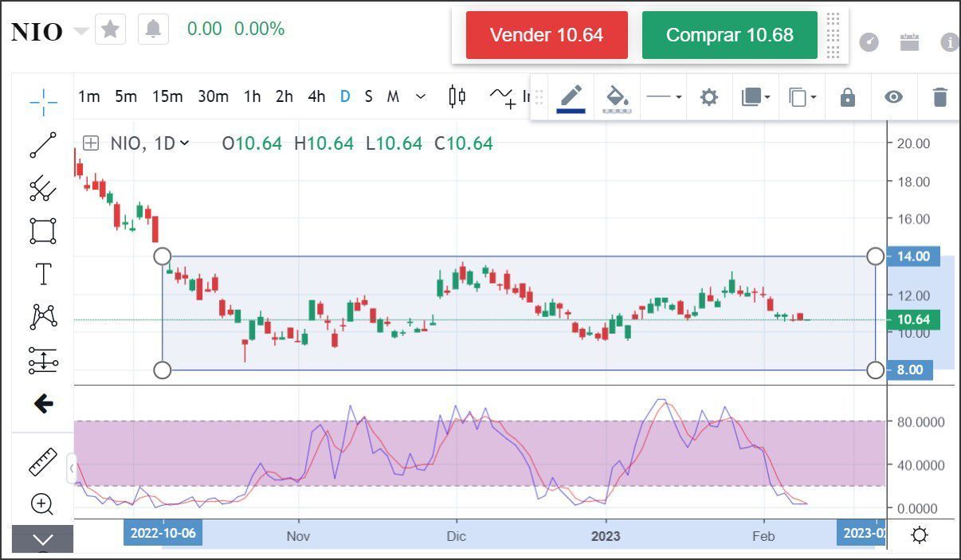
Task: Click the ruler measure tool
Action: [x=43, y=461]
